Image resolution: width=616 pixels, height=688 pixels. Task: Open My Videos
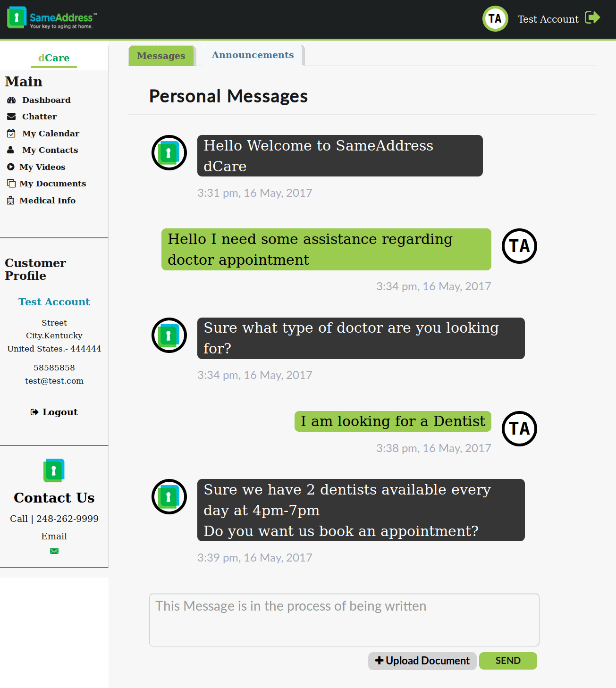click(x=42, y=167)
